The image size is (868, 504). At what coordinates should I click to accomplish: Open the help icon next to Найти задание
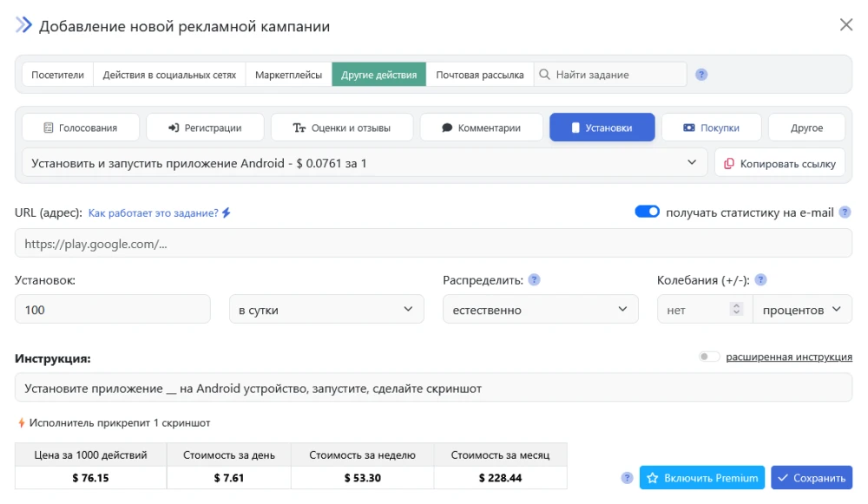pos(700,74)
